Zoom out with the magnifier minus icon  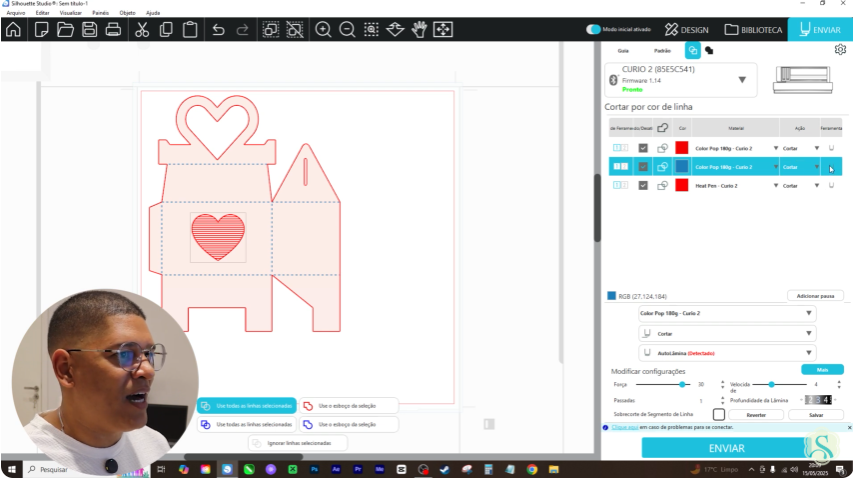(x=347, y=29)
